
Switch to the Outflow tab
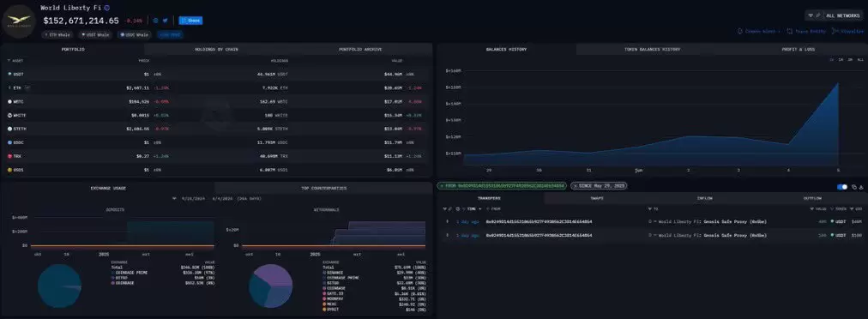[812, 198]
